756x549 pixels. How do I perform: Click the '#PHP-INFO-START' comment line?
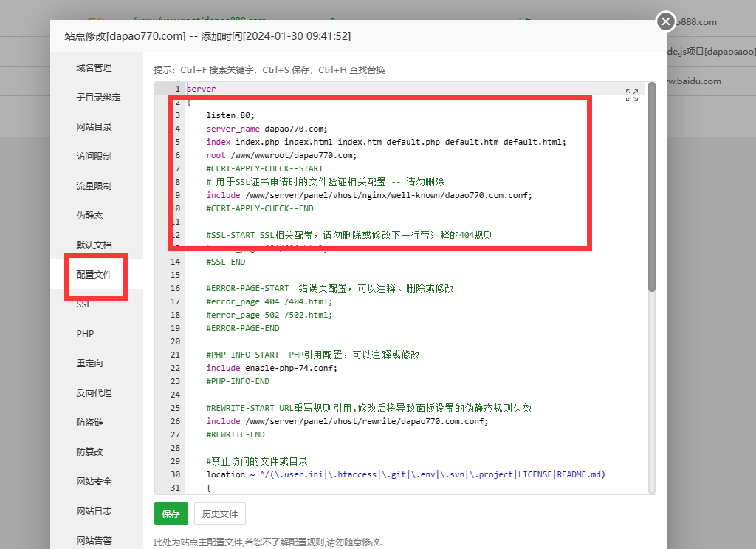pos(313,355)
